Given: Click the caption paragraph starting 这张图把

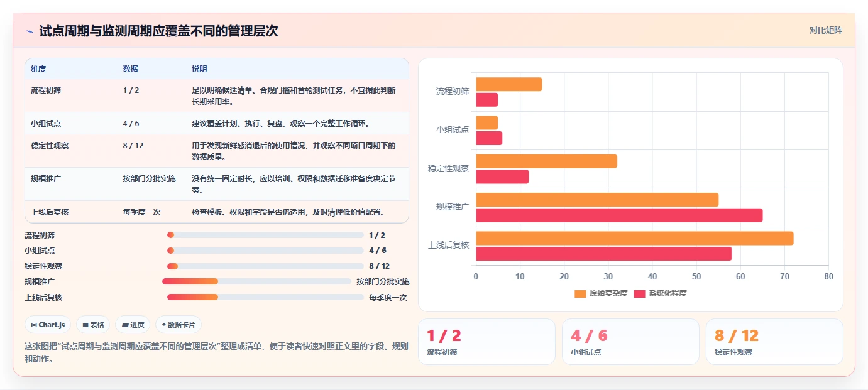Looking at the screenshot, I should pos(216,352).
